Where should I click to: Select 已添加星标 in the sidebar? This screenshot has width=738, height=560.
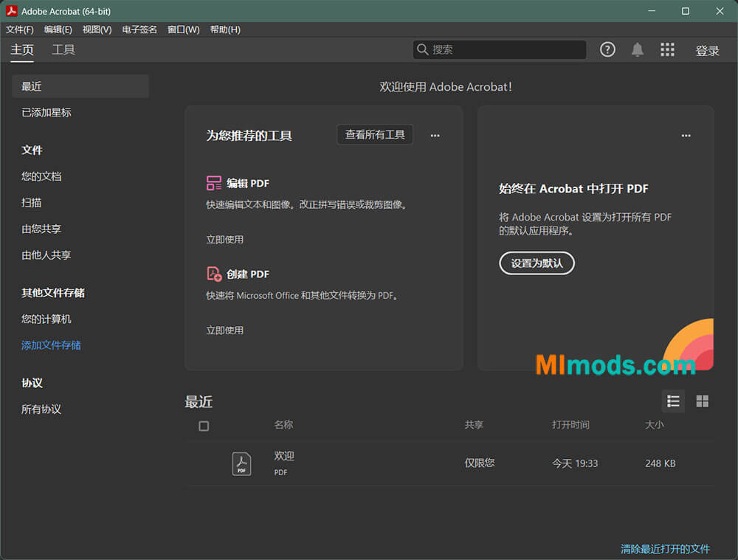pyautogui.click(x=46, y=112)
